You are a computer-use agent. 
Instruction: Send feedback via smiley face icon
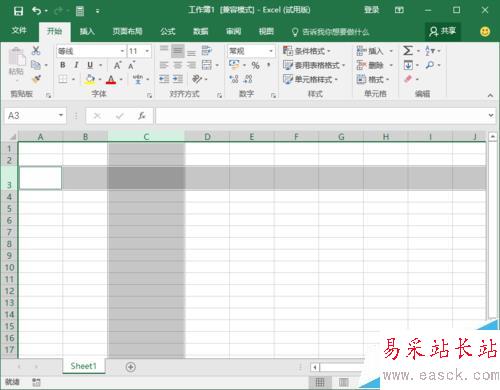point(485,31)
